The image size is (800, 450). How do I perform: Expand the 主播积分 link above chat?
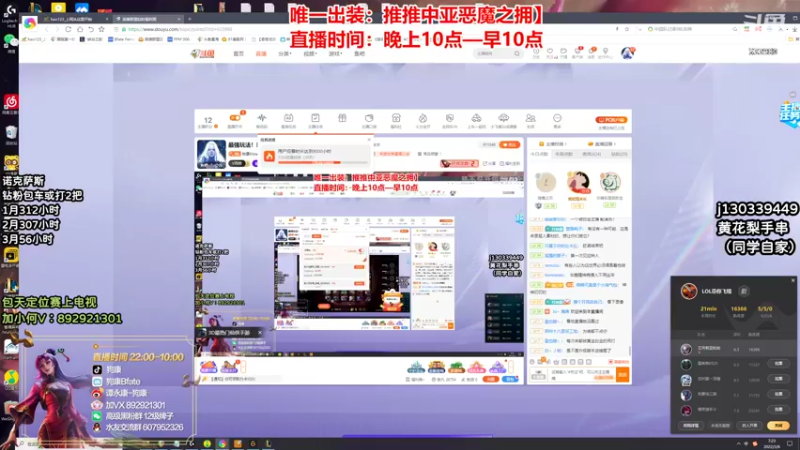coord(553,144)
